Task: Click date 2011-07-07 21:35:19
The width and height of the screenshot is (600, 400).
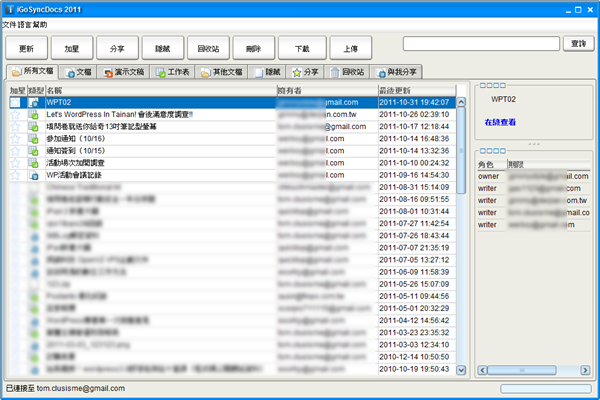Action: pyautogui.click(x=414, y=248)
